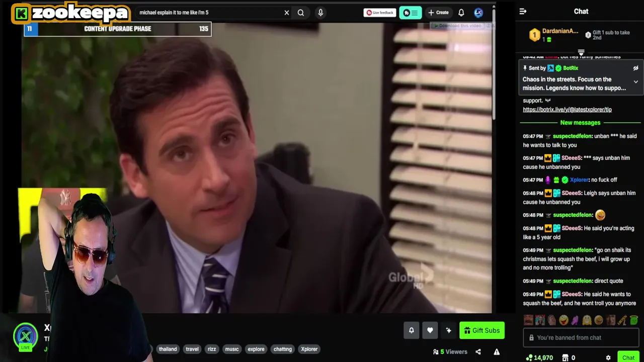Expand the leaderboard handle below the gifter row

(x=581, y=52)
